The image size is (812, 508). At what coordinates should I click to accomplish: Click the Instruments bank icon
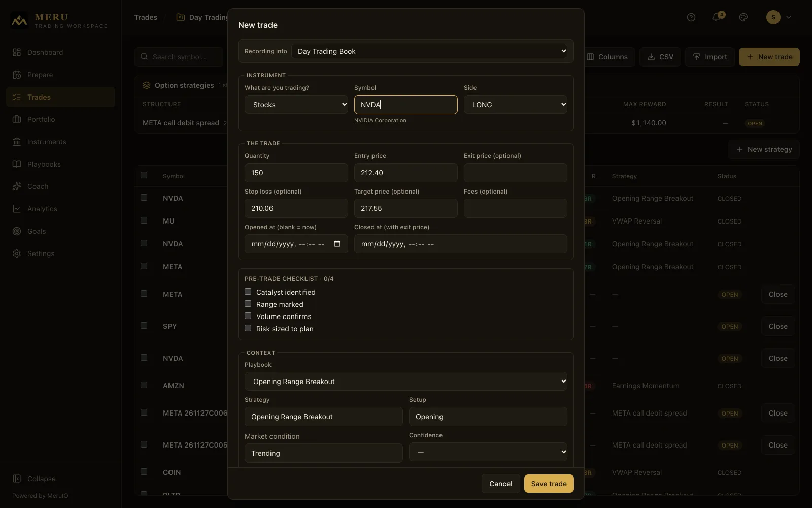pyautogui.click(x=17, y=142)
